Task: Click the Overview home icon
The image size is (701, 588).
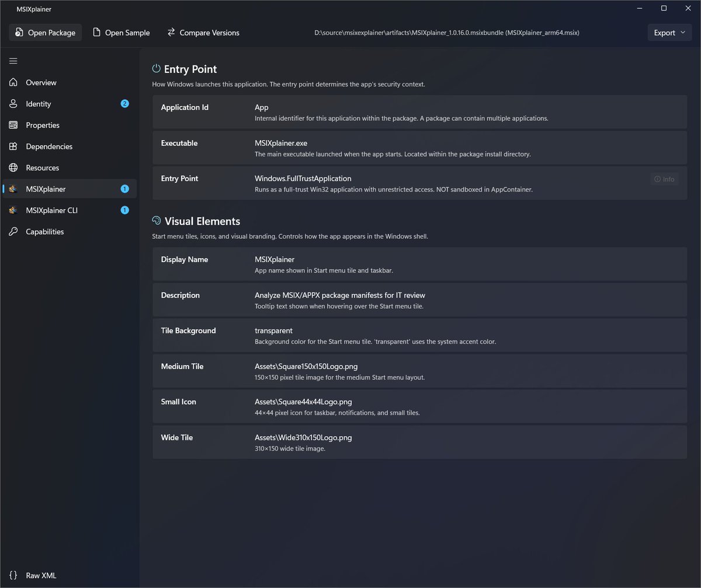Action: [x=13, y=82]
